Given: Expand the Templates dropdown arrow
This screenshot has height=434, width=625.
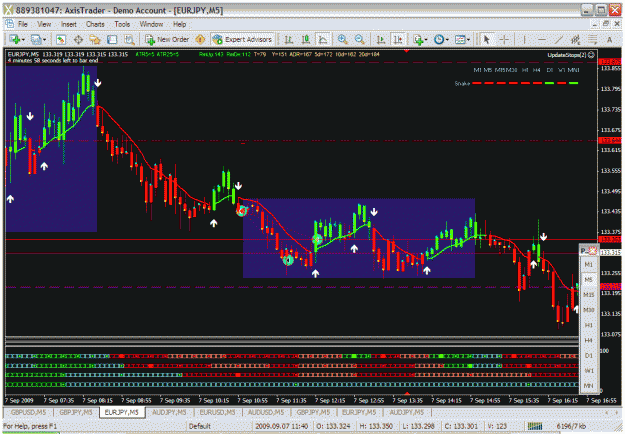Looking at the screenshot, I should 468,39.
